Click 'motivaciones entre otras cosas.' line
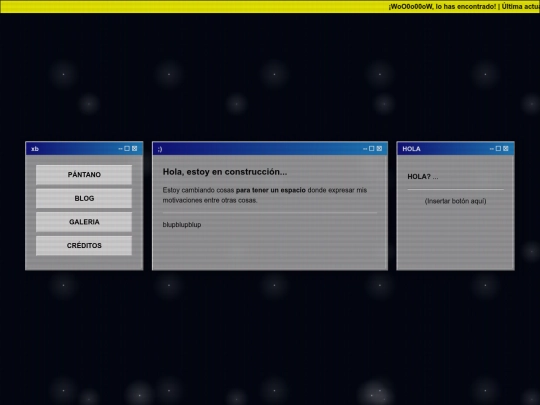This screenshot has width=540, height=405. 210,200
